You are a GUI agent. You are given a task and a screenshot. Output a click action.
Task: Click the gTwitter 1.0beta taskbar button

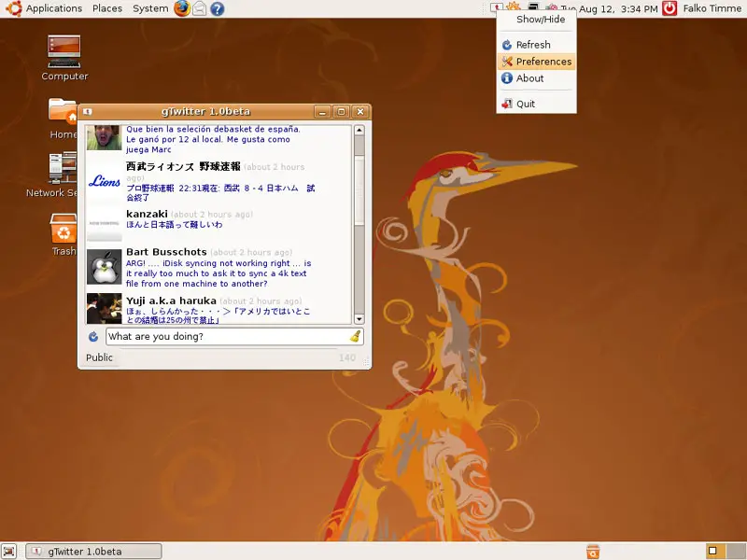(x=93, y=552)
